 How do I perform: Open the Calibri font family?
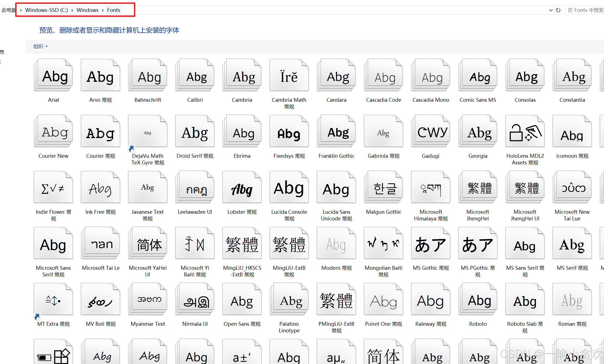click(195, 75)
